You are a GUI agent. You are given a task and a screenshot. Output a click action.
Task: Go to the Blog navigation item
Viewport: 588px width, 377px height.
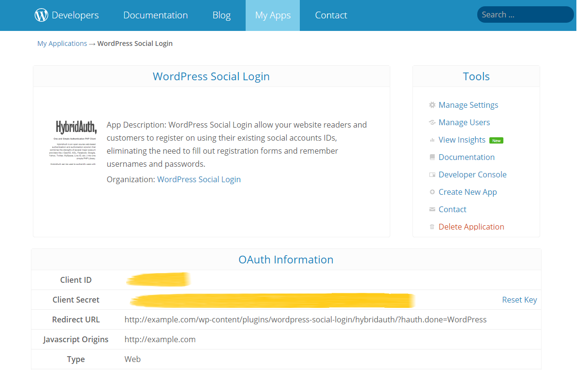(221, 15)
